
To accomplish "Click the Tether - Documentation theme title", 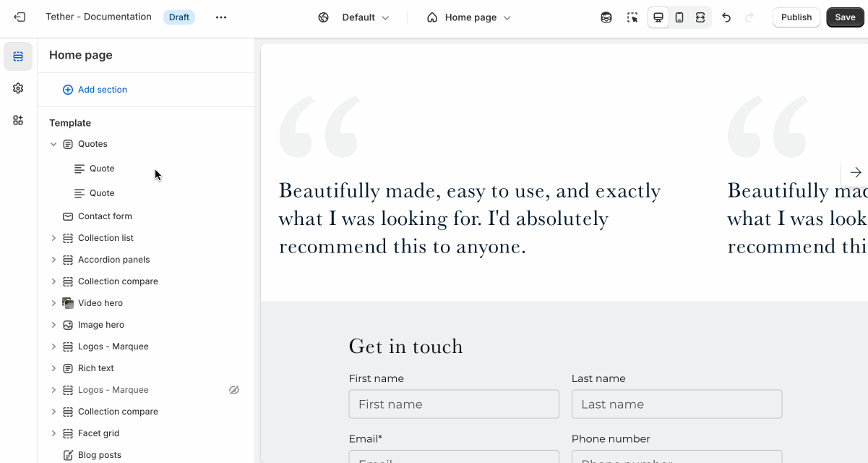I will [98, 17].
